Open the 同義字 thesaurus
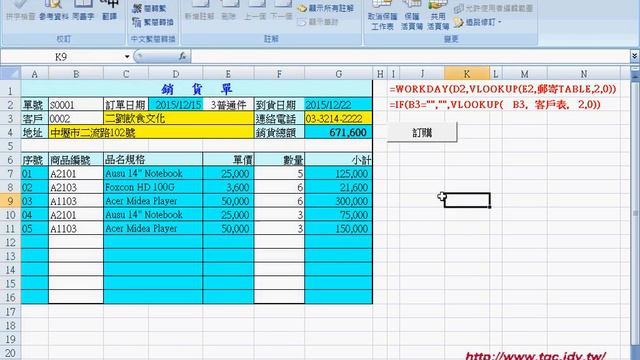This screenshot has height=360, width=640. click(83, 11)
